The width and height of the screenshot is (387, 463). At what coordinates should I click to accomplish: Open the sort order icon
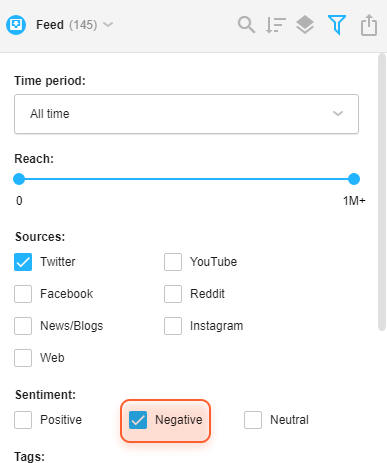coord(276,25)
